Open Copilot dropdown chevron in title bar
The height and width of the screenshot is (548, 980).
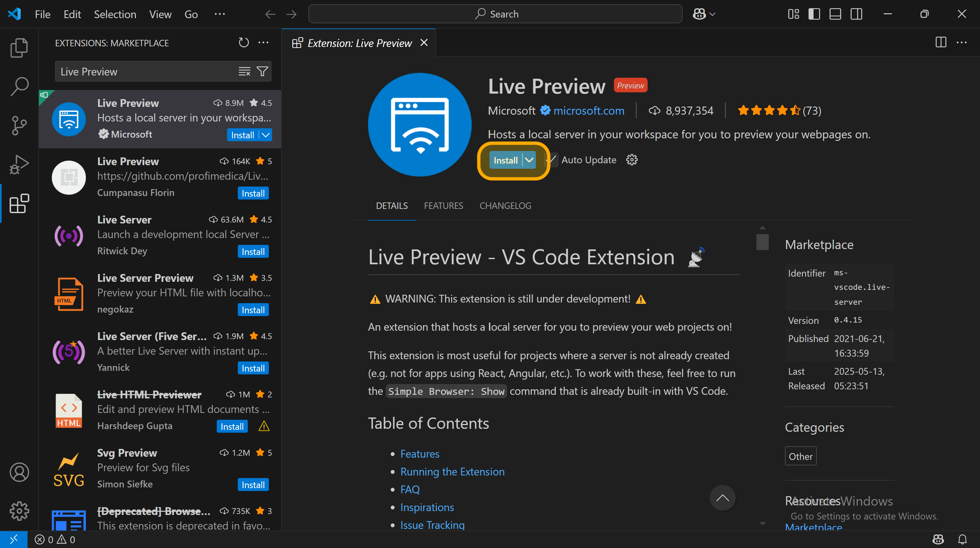712,15
